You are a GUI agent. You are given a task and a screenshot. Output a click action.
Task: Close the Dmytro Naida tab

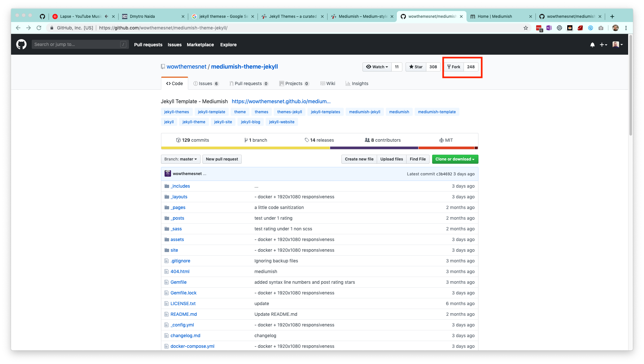click(183, 17)
